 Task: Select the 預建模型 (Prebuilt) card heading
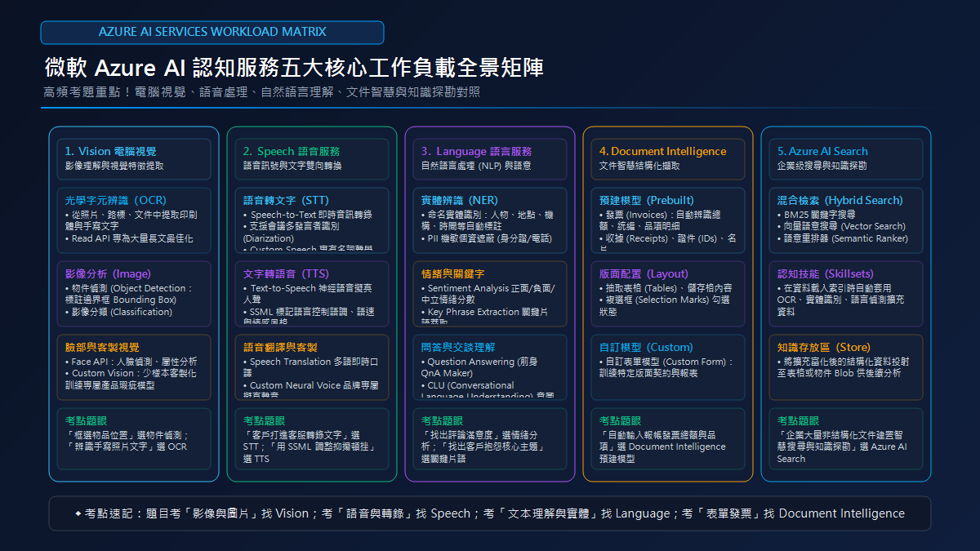[647, 200]
